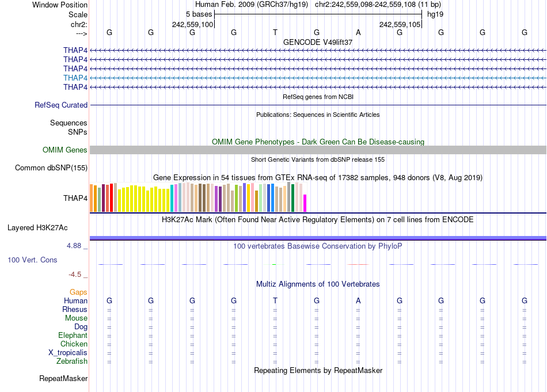The height and width of the screenshot is (392, 547).
Task: Click the Dog alignment row label
Action: (81, 327)
